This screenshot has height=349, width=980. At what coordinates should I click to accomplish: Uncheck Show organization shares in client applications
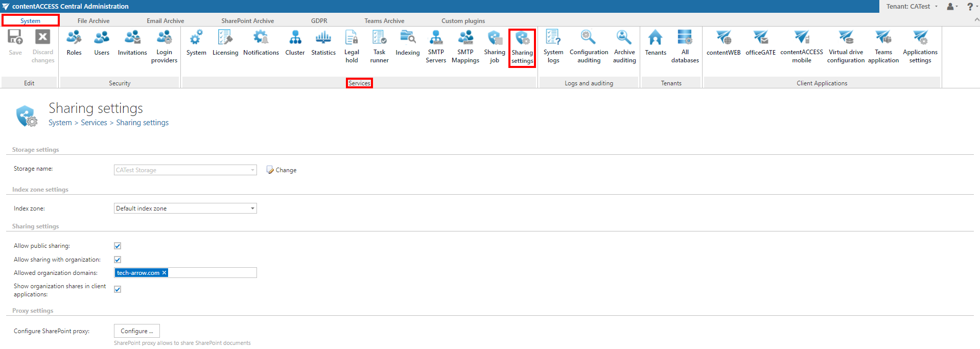point(118,289)
